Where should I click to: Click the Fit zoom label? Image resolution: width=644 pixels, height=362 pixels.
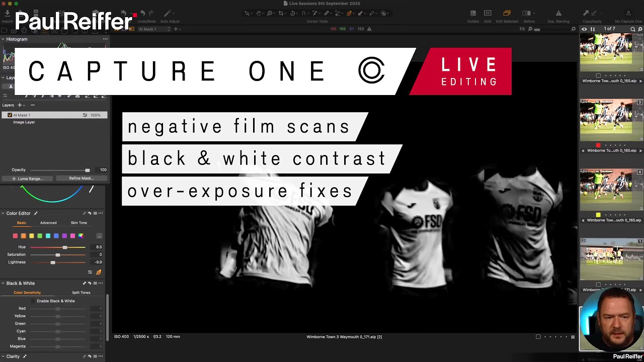pos(522,29)
